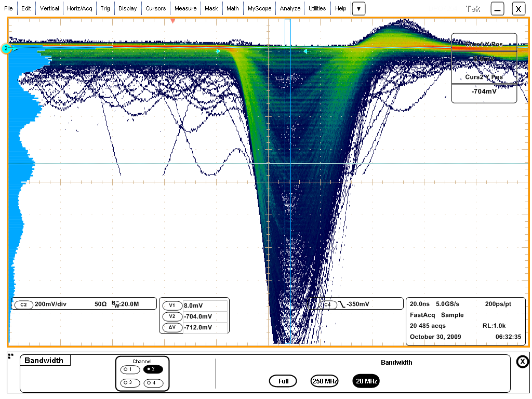Image resolution: width=532 pixels, height=399 pixels.
Task: Select Channel 4 radio button
Action: [x=153, y=383]
